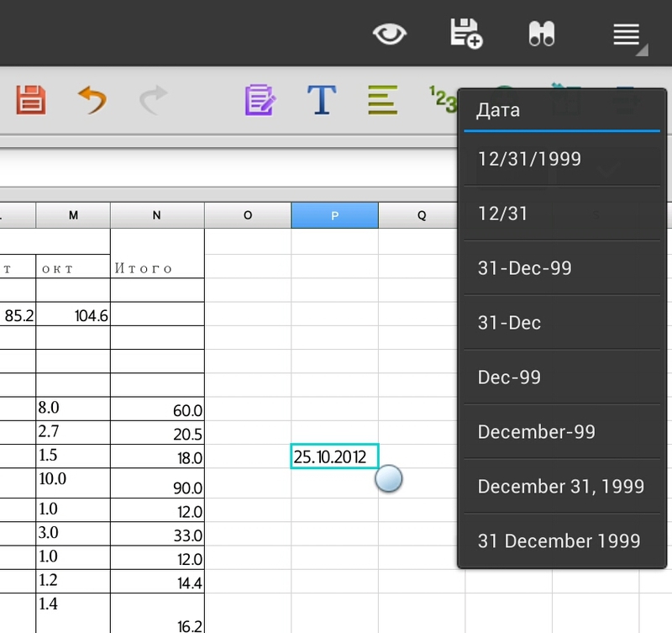Click the grey Redo arrow
Viewport: 672px width, 633px height.
coord(154,100)
